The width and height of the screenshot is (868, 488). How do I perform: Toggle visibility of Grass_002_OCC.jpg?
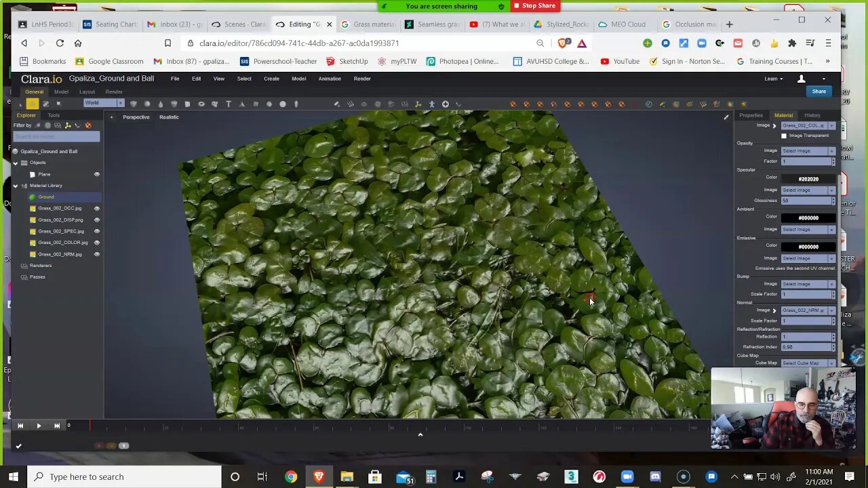96,208
